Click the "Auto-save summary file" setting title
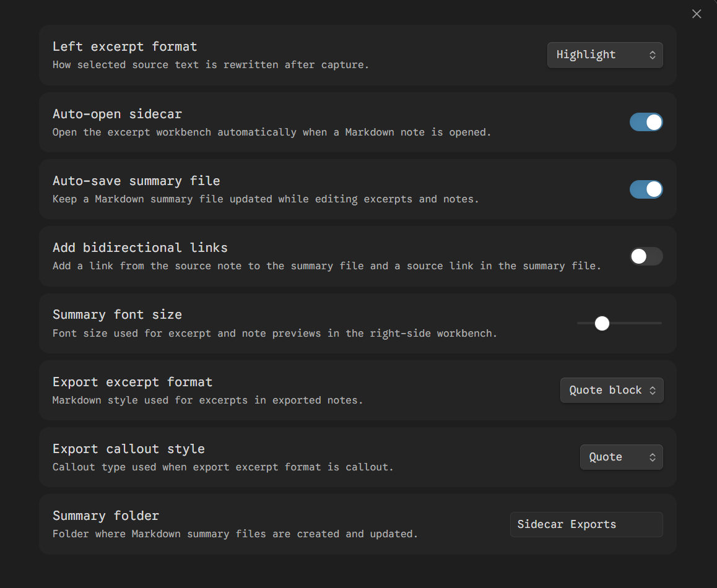 coord(136,181)
